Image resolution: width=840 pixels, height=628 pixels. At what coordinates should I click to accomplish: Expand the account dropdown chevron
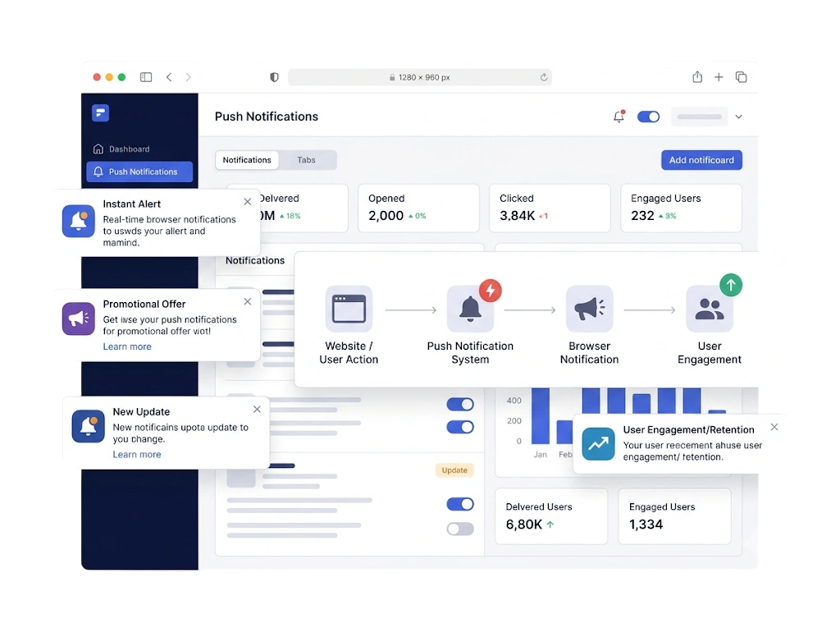(x=738, y=117)
